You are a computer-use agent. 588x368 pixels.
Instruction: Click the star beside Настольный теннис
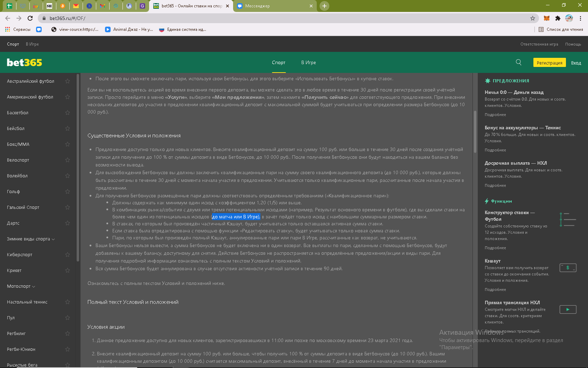click(68, 302)
